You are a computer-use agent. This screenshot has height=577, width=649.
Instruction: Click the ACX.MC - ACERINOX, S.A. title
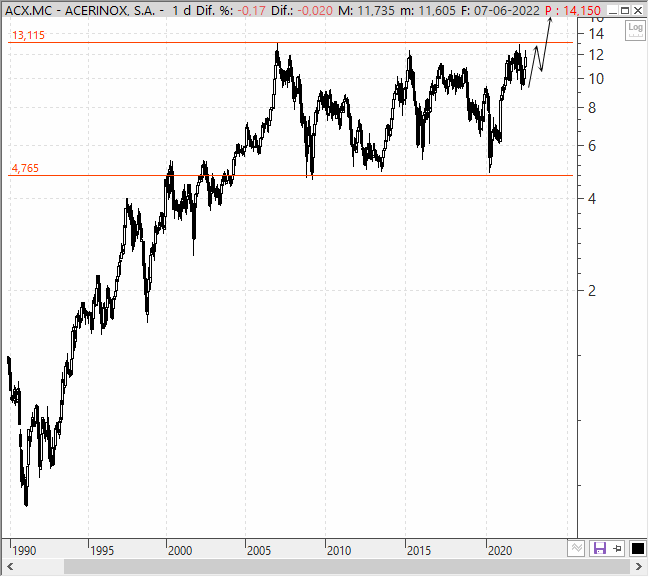(80, 10)
